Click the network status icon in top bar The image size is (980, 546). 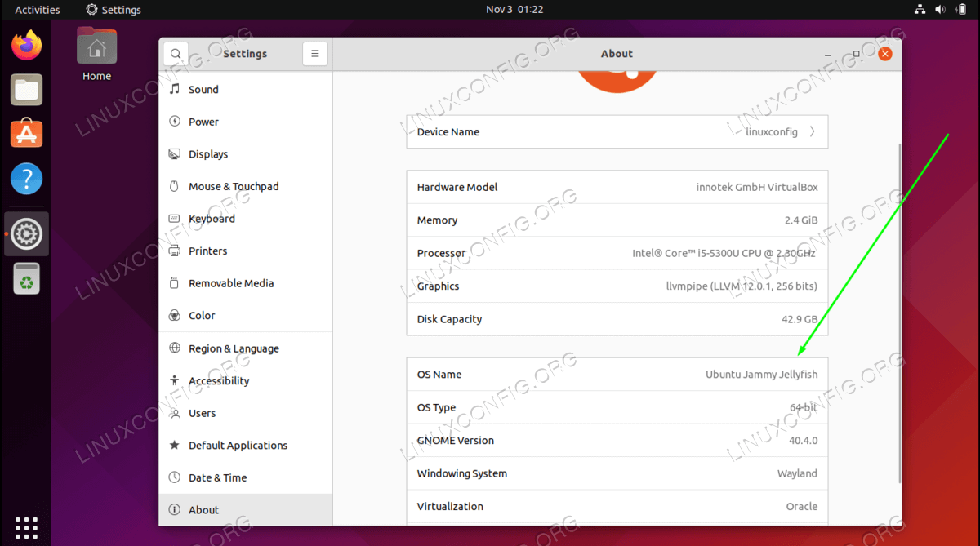click(x=920, y=10)
